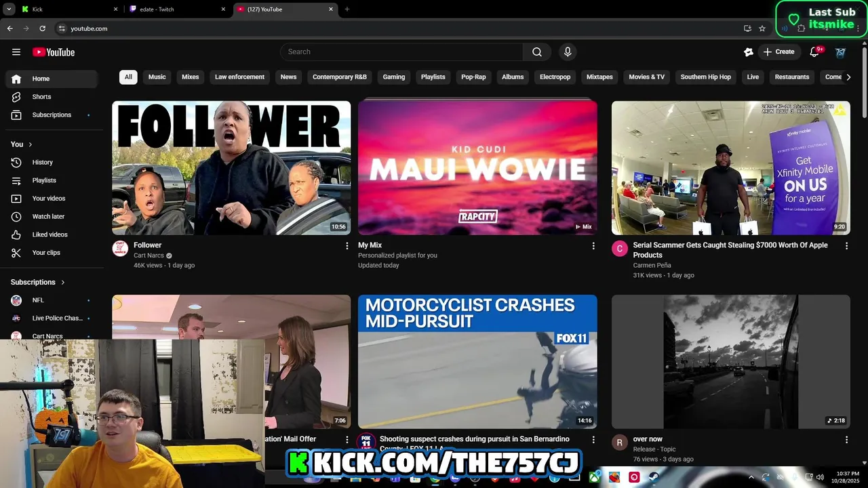Select the All filter chip
The width and height of the screenshot is (868, 488).
pyautogui.click(x=128, y=77)
